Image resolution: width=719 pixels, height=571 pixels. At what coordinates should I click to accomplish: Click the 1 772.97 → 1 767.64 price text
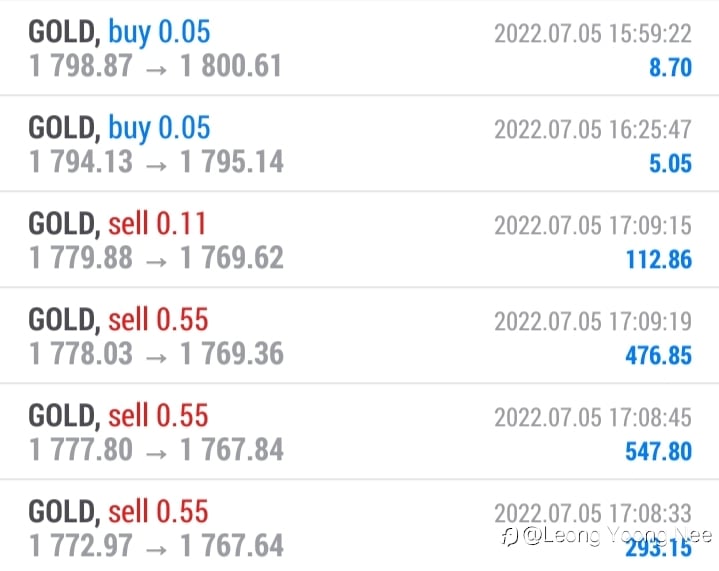(x=156, y=546)
